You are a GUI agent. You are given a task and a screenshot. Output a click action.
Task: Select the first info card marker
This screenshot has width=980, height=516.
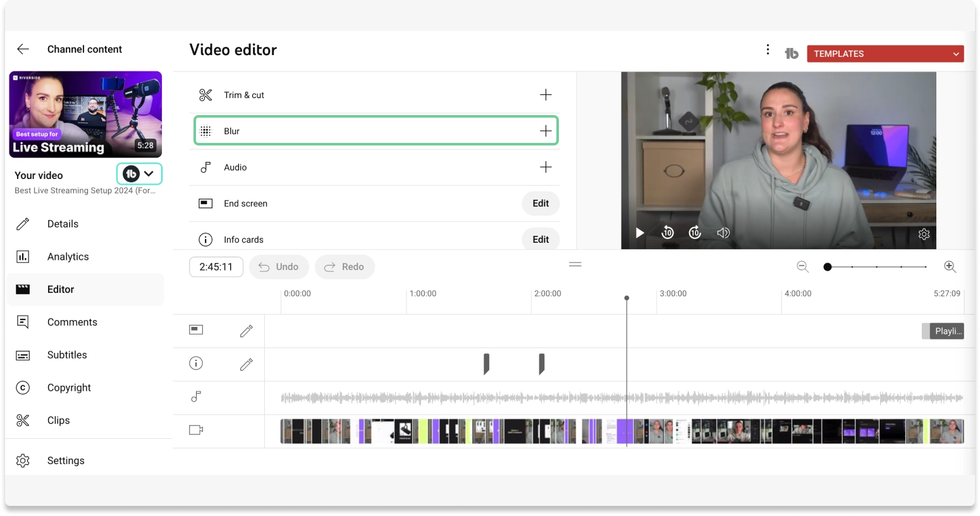(x=486, y=364)
